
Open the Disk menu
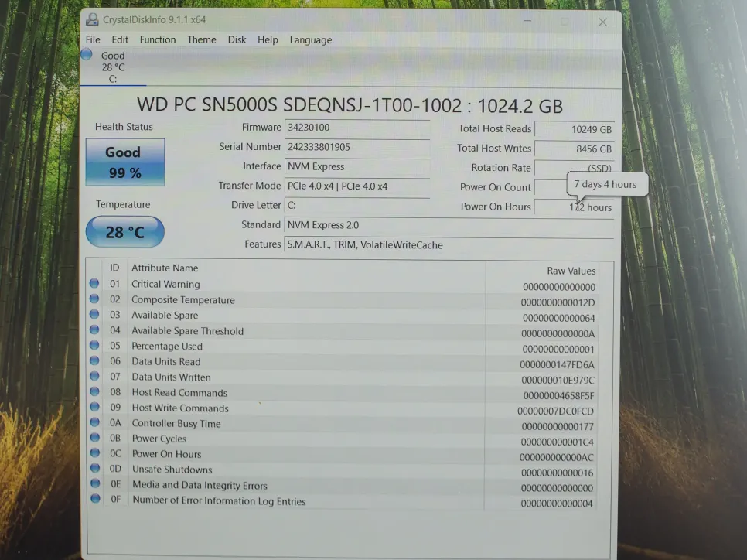point(237,39)
